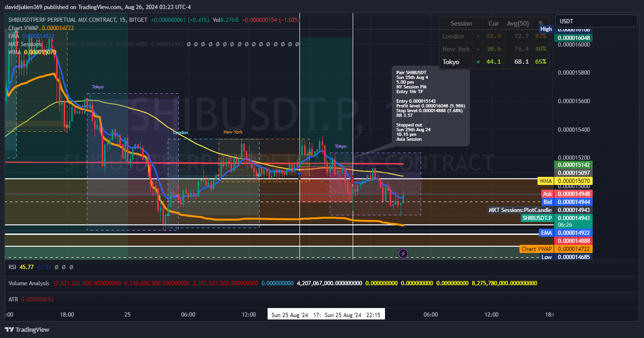Select the New York row in the session table
644x338 pixels.
coord(494,49)
